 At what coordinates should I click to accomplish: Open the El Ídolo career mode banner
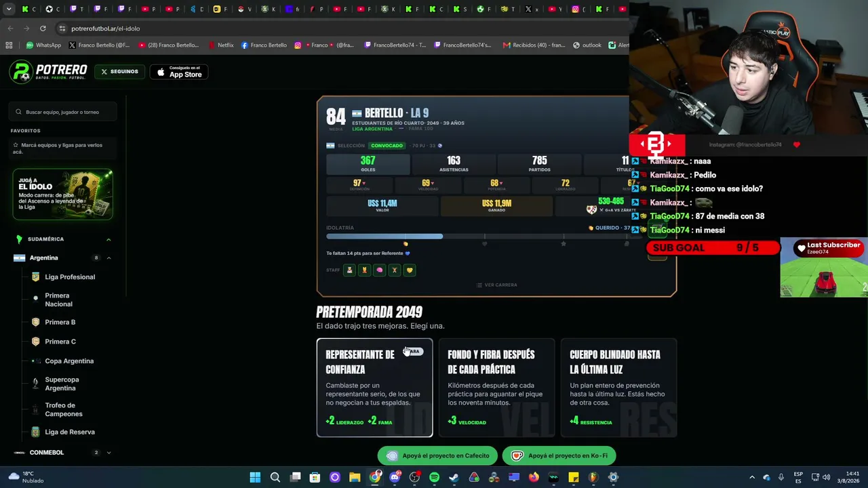click(x=62, y=195)
